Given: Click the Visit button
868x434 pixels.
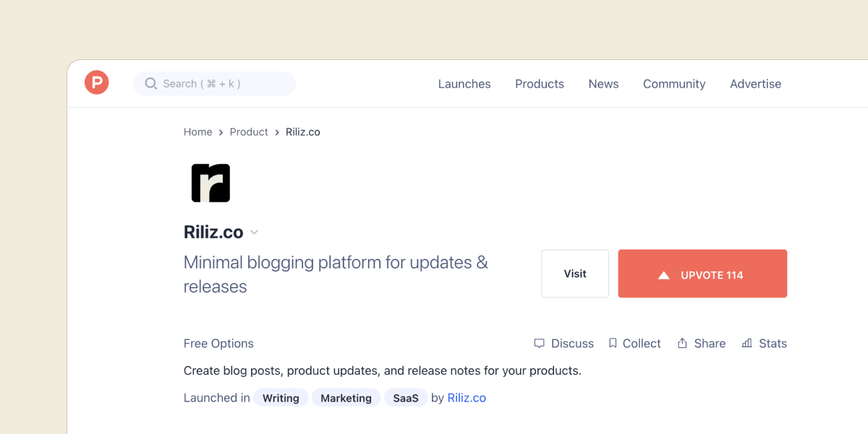Looking at the screenshot, I should (x=575, y=273).
